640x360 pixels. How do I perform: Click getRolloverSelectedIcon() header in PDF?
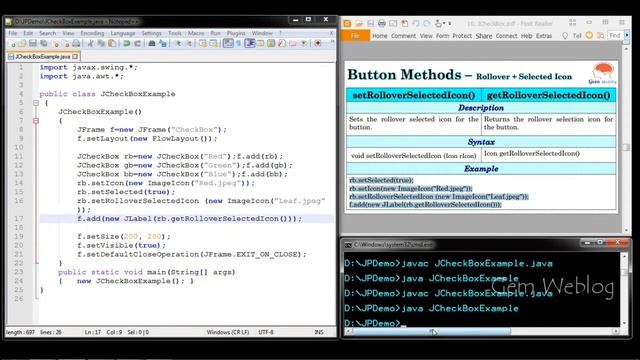[x=549, y=95]
